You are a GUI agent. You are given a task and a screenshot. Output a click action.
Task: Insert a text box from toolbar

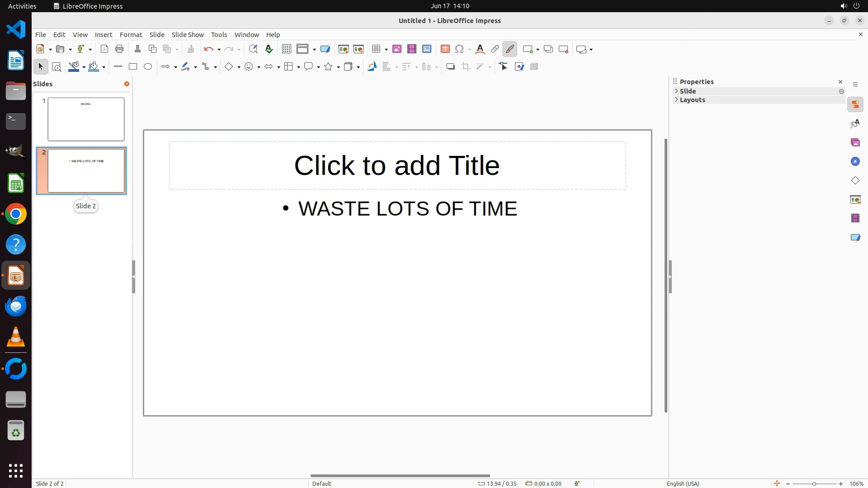445,49
